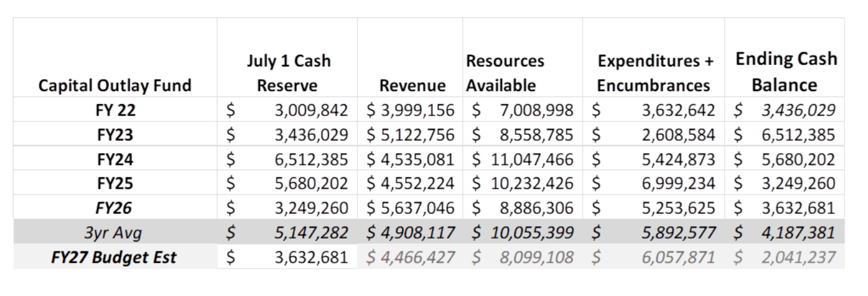Click FY24 resources available 11,047,466
This screenshot has height=296, width=868.
[532, 159]
